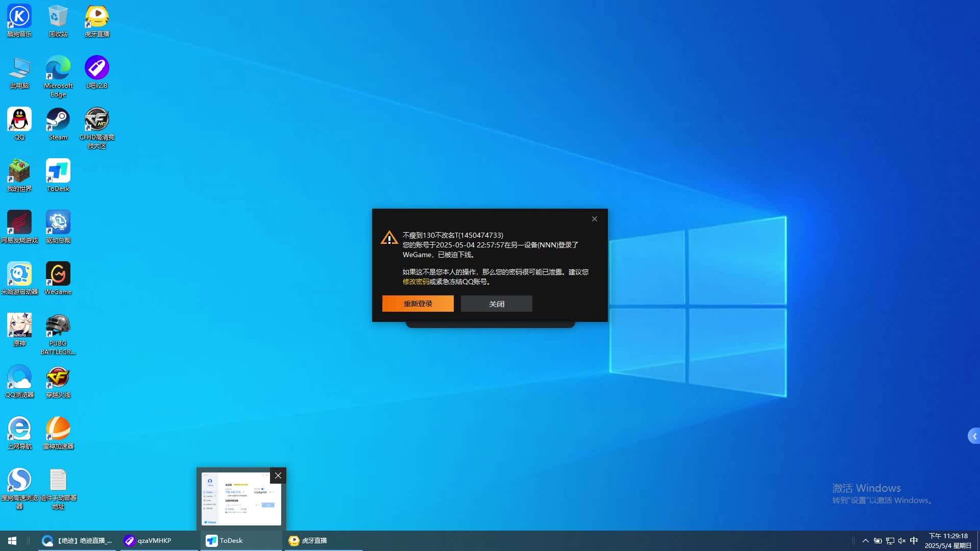
Task: Switch to the browser live stream taskbar item
Action: tap(78, 541)
